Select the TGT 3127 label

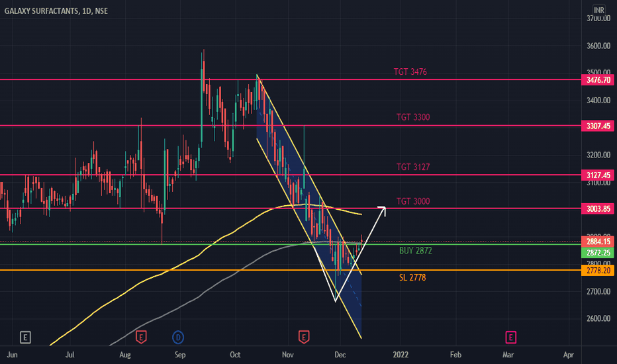coord(413,167)
